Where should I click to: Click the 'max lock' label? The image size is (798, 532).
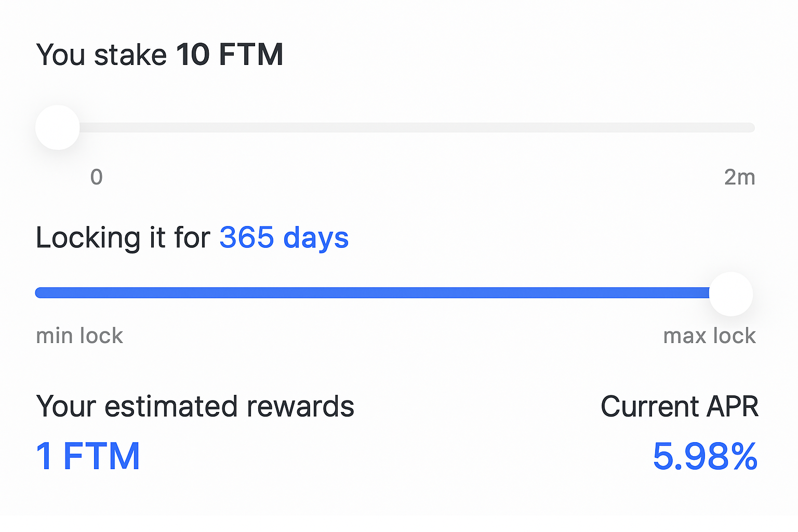(709, 336)
